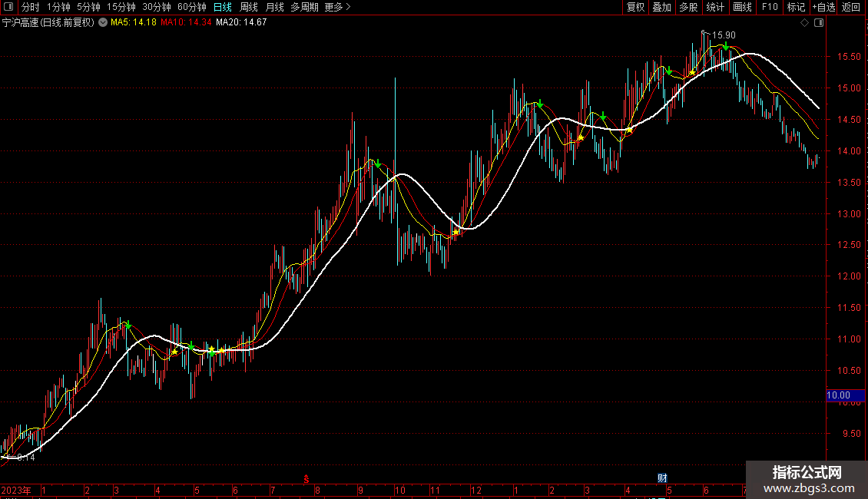
Task: Select the 1分钟 period tab
Action: coord(58,7)
